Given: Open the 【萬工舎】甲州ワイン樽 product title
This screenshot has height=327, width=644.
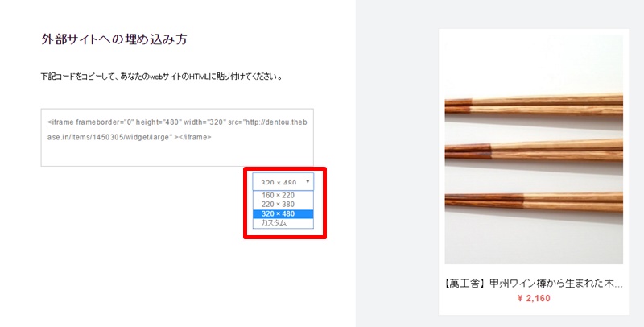Looking at the screenshot, I should pyautogui.click(x=534, y=284).
